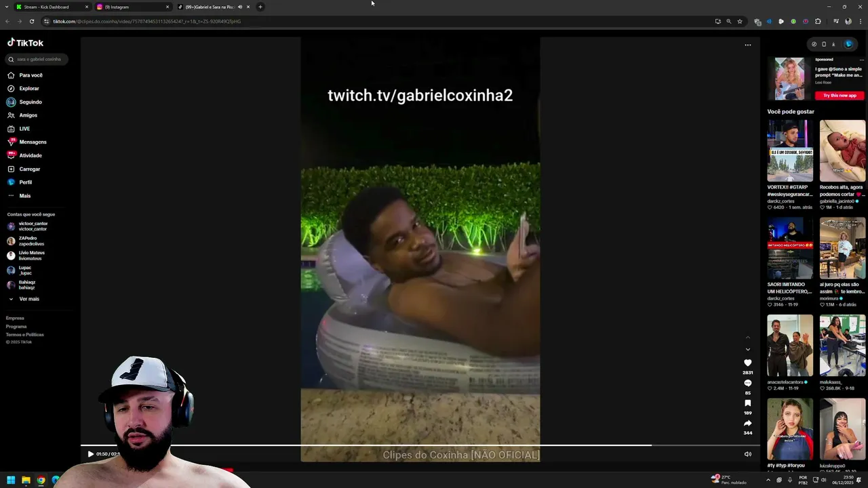Mute the video with speaker icon
The width and height of the screenshot is (868, 488).
point(748,454)
